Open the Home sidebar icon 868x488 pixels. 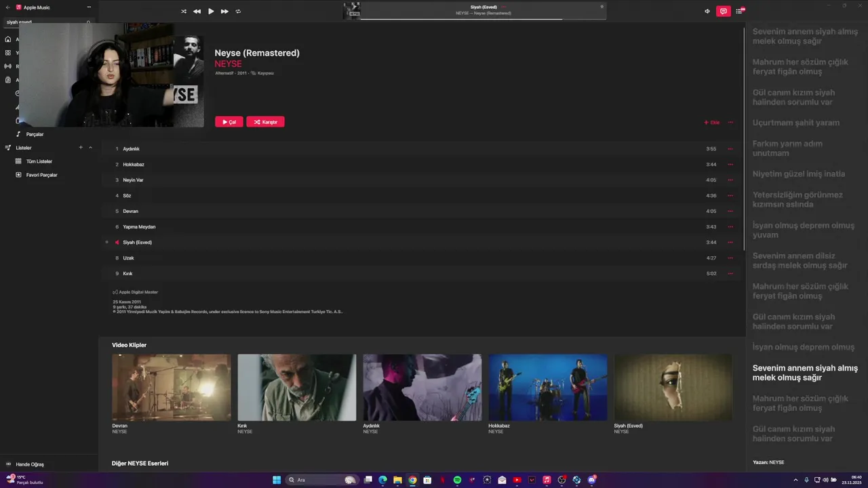(8, 39)
